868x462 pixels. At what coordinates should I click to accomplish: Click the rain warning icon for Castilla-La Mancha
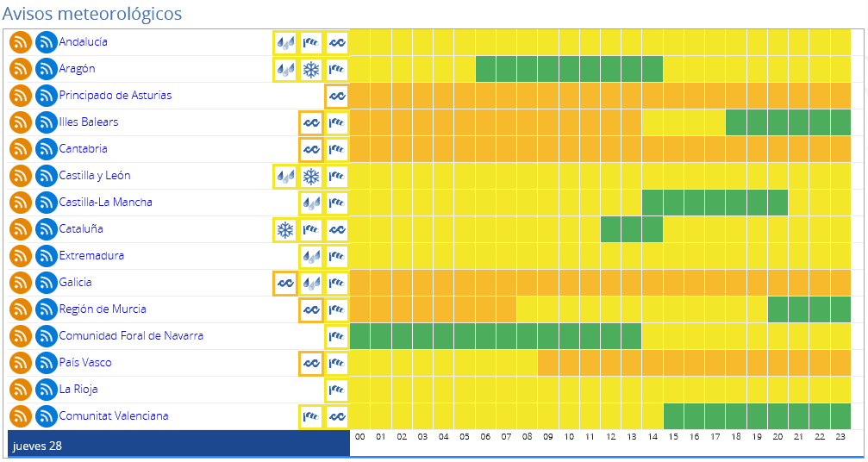point(311,203)
